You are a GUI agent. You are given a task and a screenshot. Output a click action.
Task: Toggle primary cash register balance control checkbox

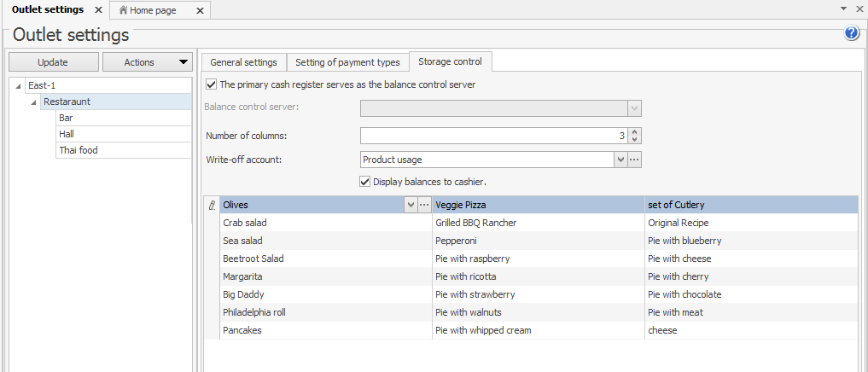[x=212, y=84]
